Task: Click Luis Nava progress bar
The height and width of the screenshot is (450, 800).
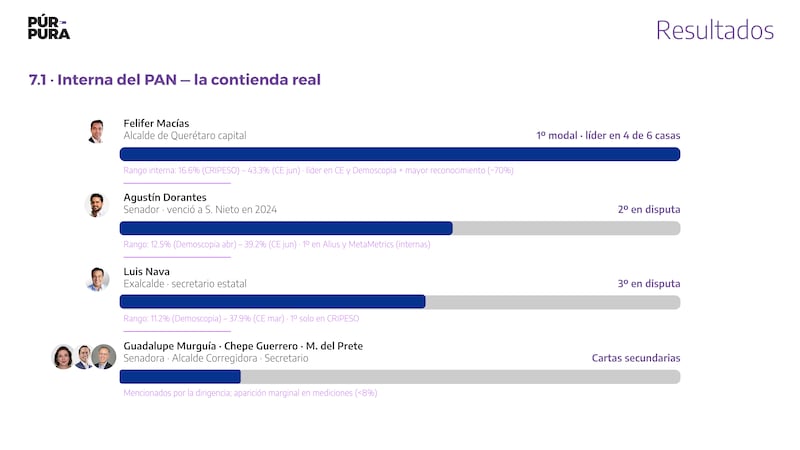Action: 400,302
